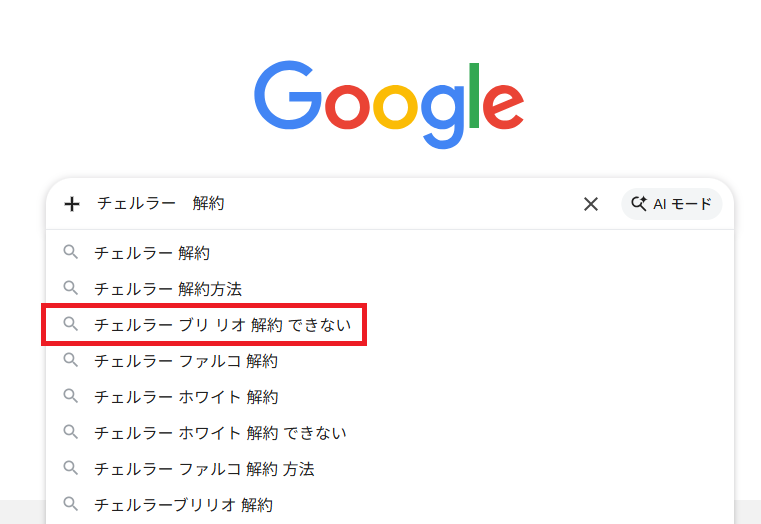Select the last suggestion チェルラーブリリオ 解約
The image size is (761, 524).
coord(183,505)
